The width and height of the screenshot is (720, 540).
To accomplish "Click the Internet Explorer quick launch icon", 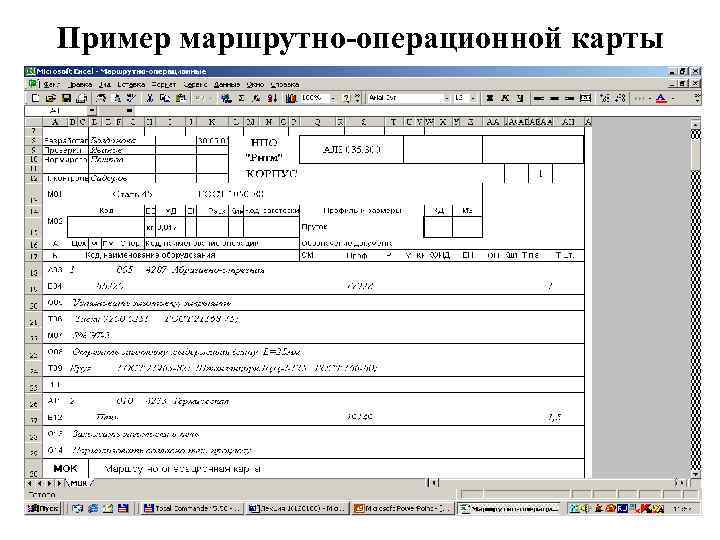I will pyautogui.click(x=93, y=509).
